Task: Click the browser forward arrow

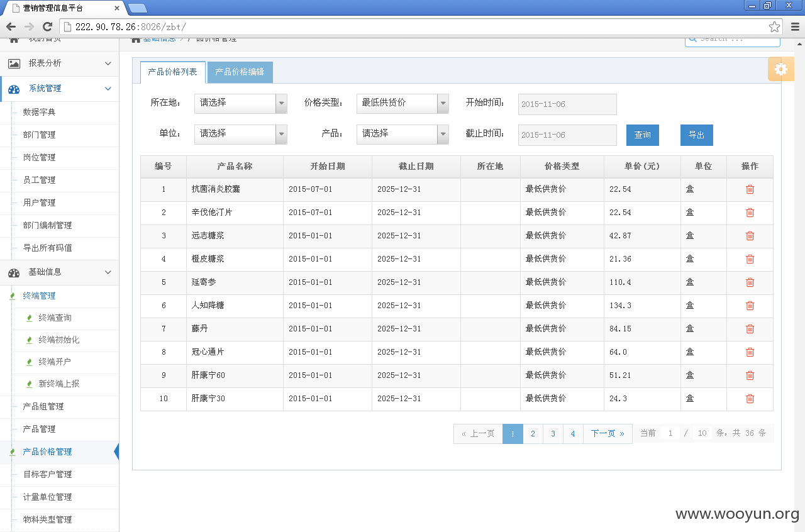Action: tap(29, 26)
